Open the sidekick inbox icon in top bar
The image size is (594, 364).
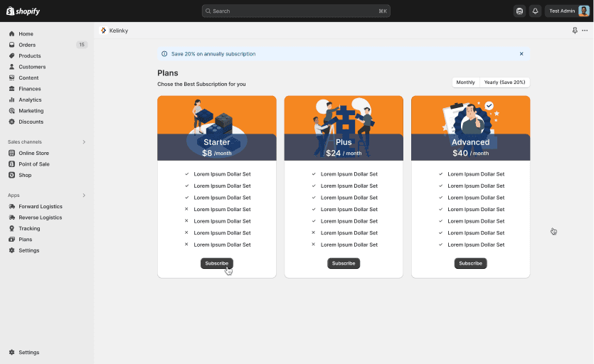520,11
